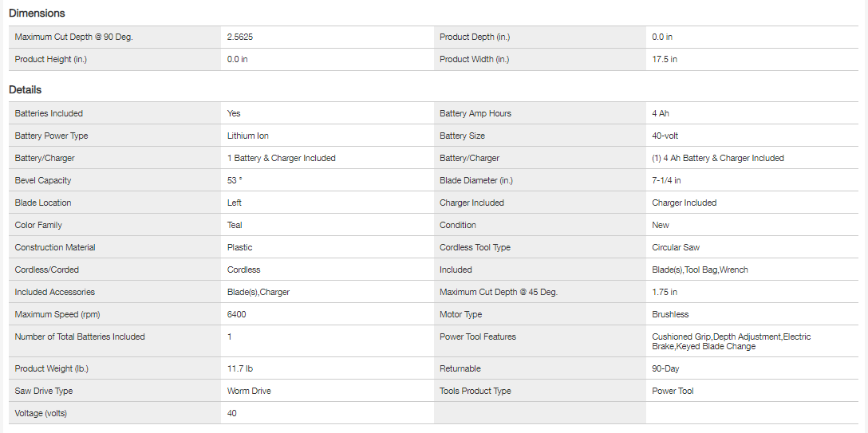Image resolution: width=868 pixels, height=433 pixels.
Task: Click the 40-volt battery size value
Action: tap(665, 136)
